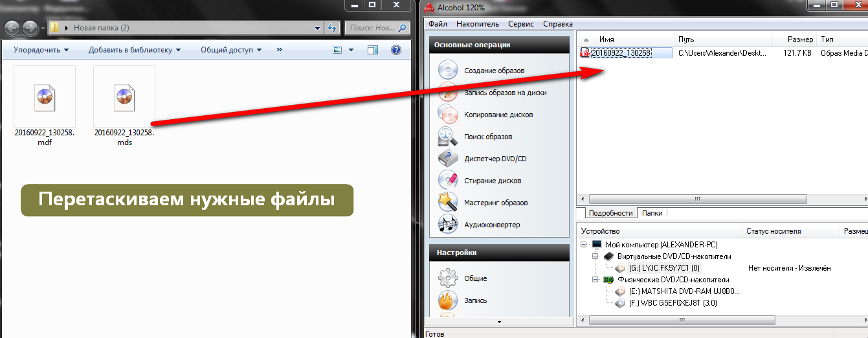This screenshot has width=868, height=338.
Task: Switch to Папки tab
Action: tap(652, 213)
